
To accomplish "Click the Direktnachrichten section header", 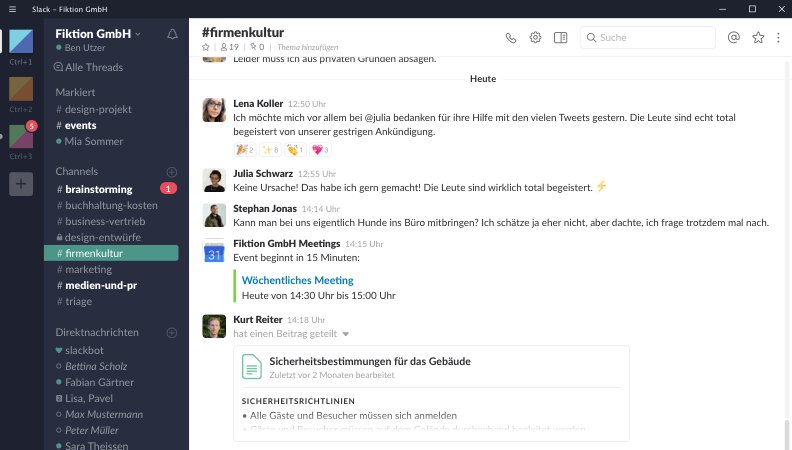I will click(x=97, y=332).
